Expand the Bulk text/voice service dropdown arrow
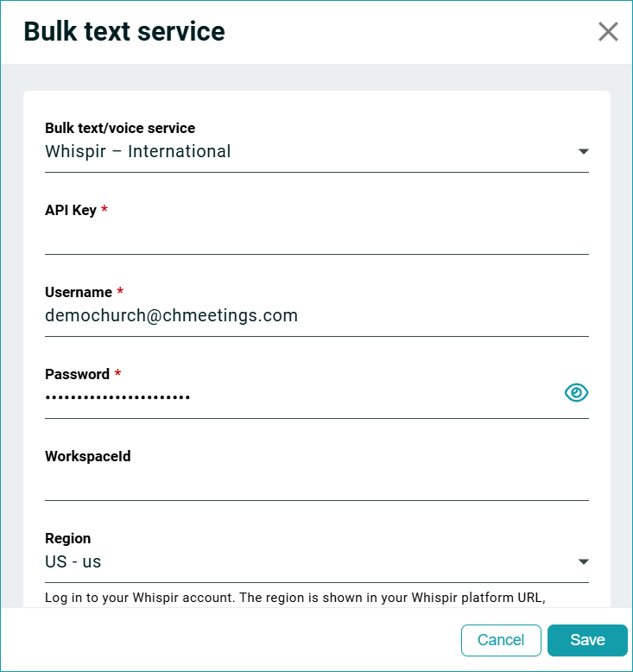This screenshot has width=633, height=672. click(x=584, y=152)
